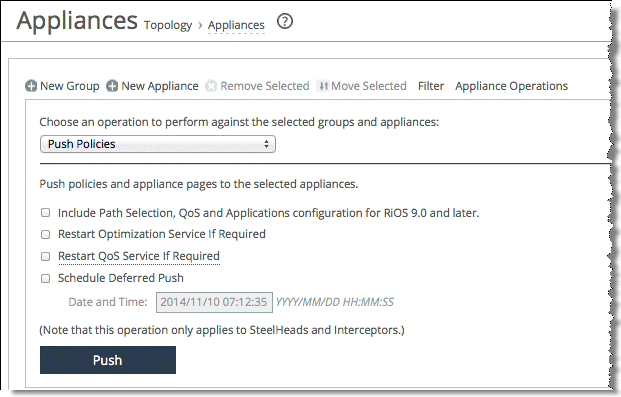Screen dimensions: 621x397
Task: Click the New Group label
Action: pyautogui.click(x=70, y=86)
